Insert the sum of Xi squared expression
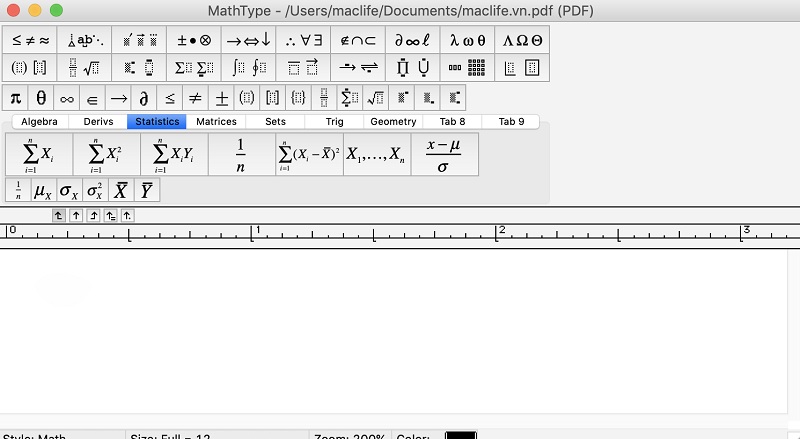This screenshot has width=800, height=439. pyautogui.click(x=107, y=155)
